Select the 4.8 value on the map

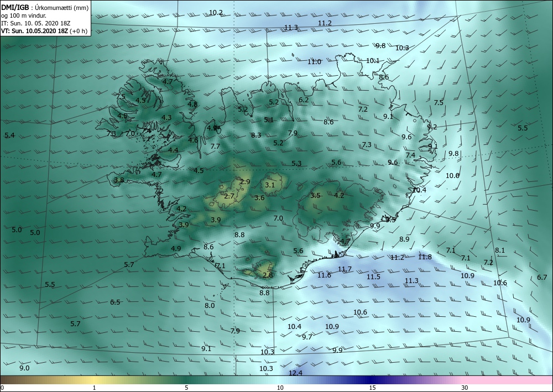[x=192, y=104]
